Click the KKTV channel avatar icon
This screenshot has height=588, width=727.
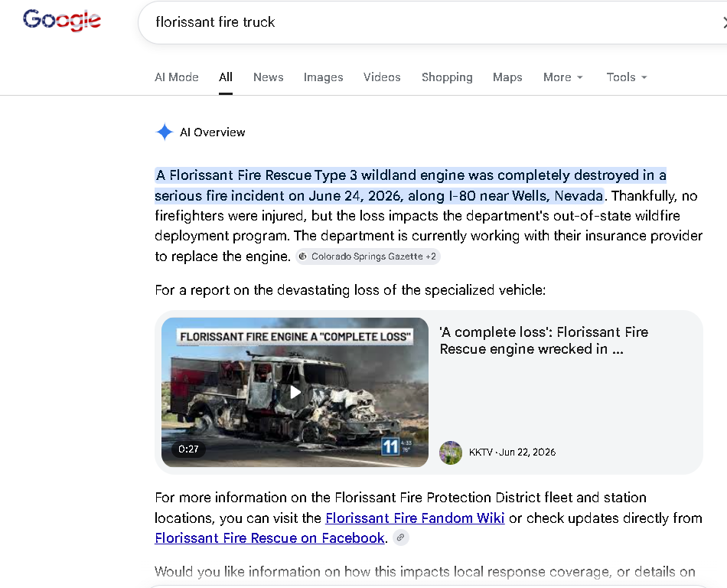click(x=451, y=452)
